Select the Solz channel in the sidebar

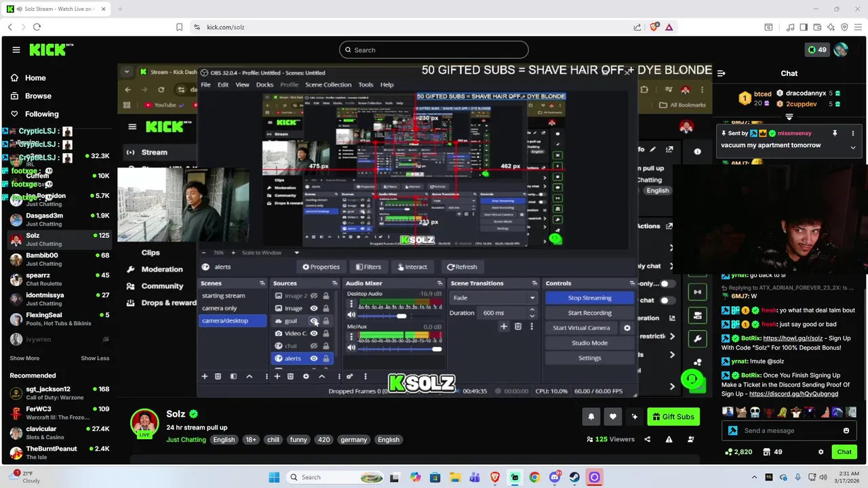coord(59,239)
